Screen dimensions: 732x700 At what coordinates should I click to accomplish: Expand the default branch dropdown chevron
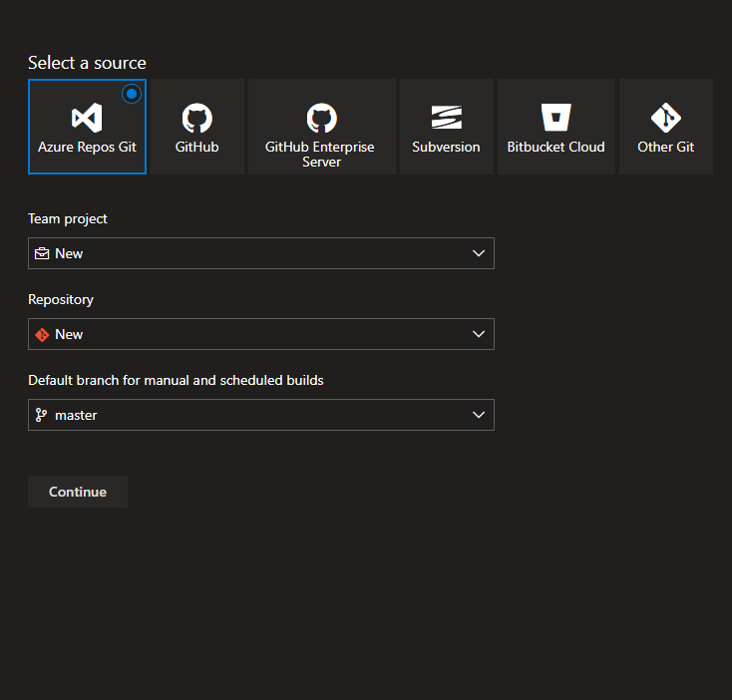[479, 415]
